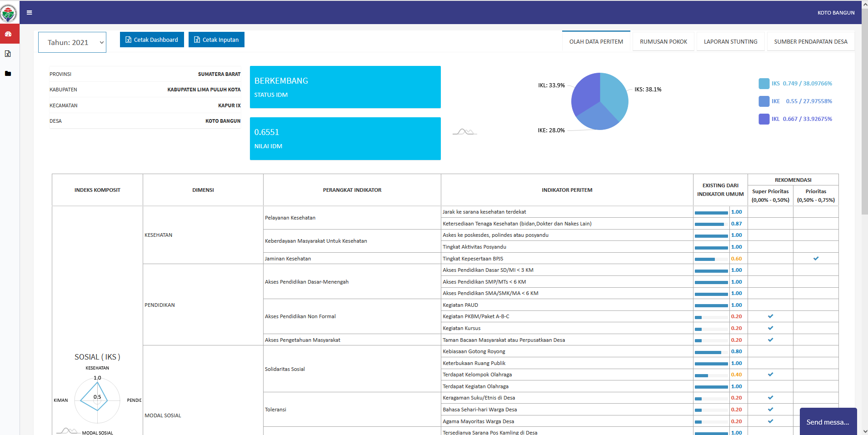Screen dimensions: 868x435
Task: Click the Cetak Dashboard button
Action: pos(152,40)
